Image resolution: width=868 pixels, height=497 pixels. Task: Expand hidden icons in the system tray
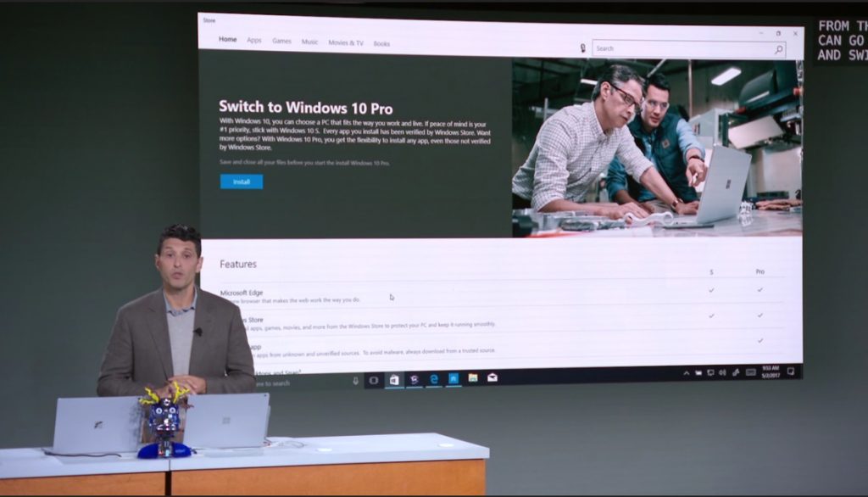(687, 371)
